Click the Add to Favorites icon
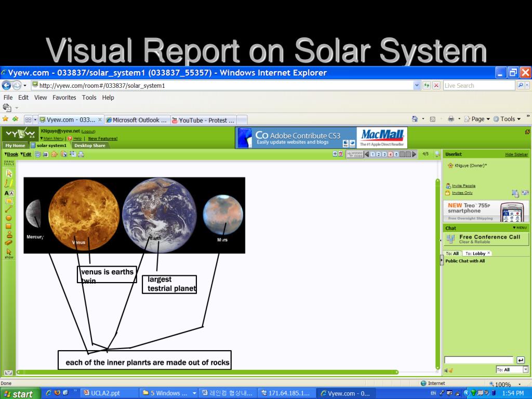Viewport: 532px width, 399px height. pyautogui.click(x=15, y=119)
